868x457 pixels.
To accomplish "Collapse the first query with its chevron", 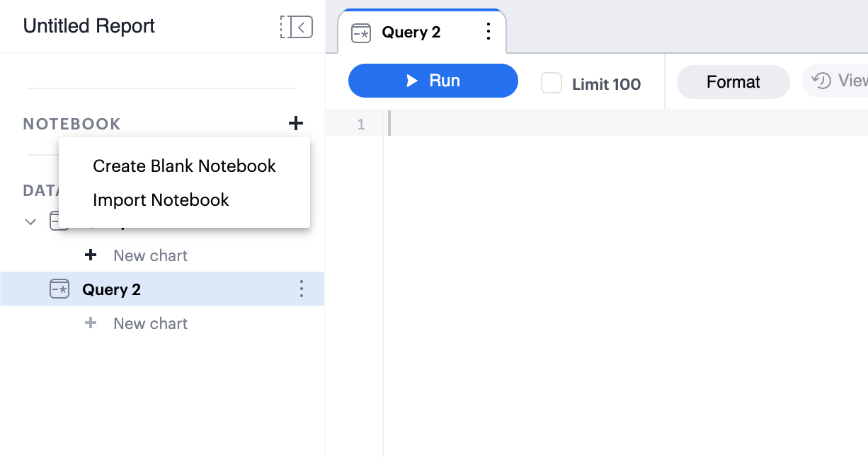I will point(30,221).
